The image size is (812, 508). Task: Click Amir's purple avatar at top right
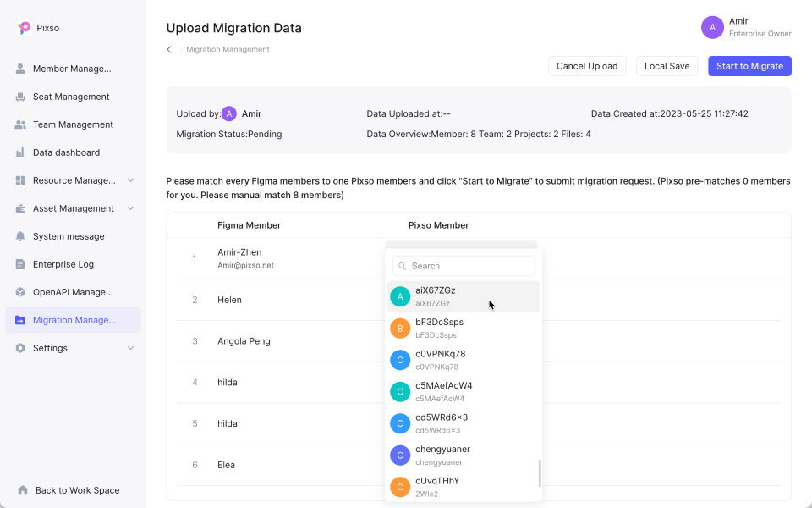click(x=712, y=27)
